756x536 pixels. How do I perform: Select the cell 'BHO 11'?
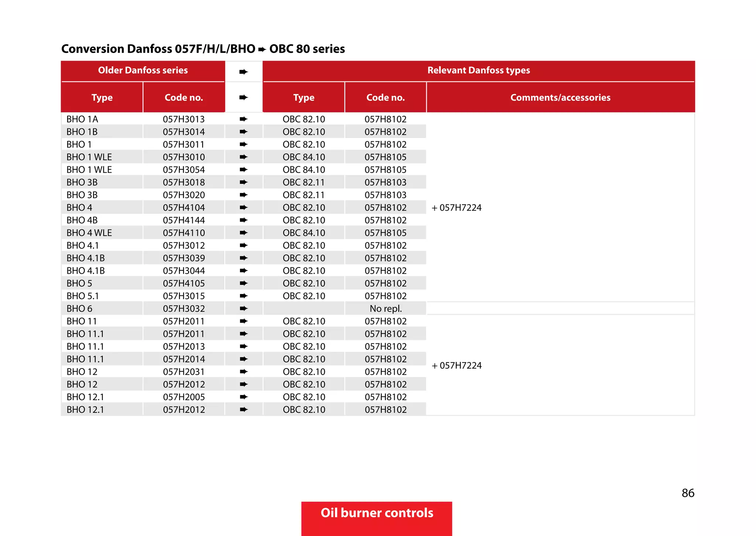point(82,321)
